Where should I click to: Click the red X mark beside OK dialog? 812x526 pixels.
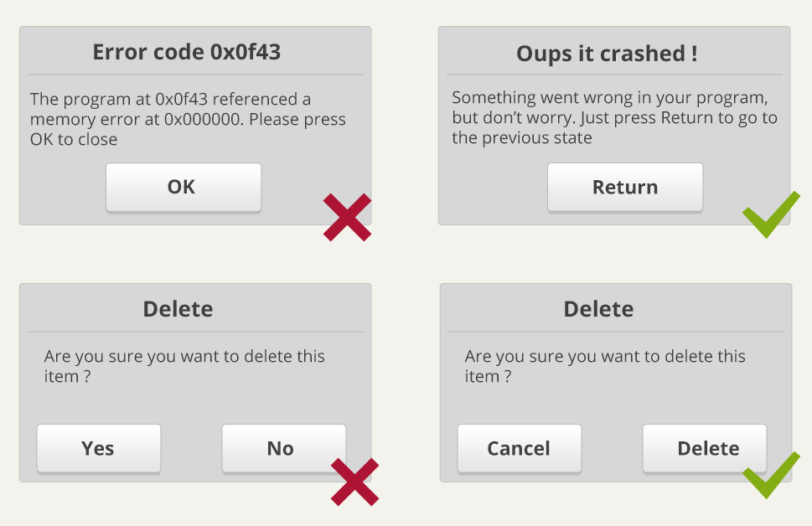click(347, 218)
